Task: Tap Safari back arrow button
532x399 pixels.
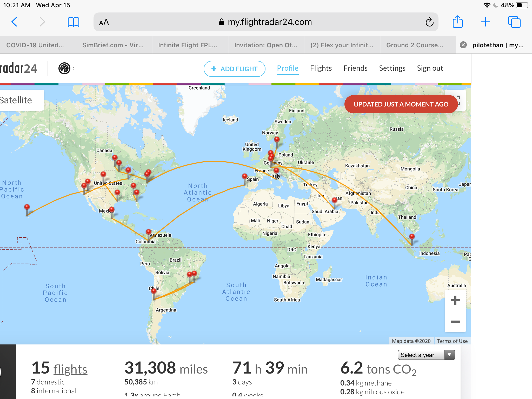Action: [x=15, y=22]
